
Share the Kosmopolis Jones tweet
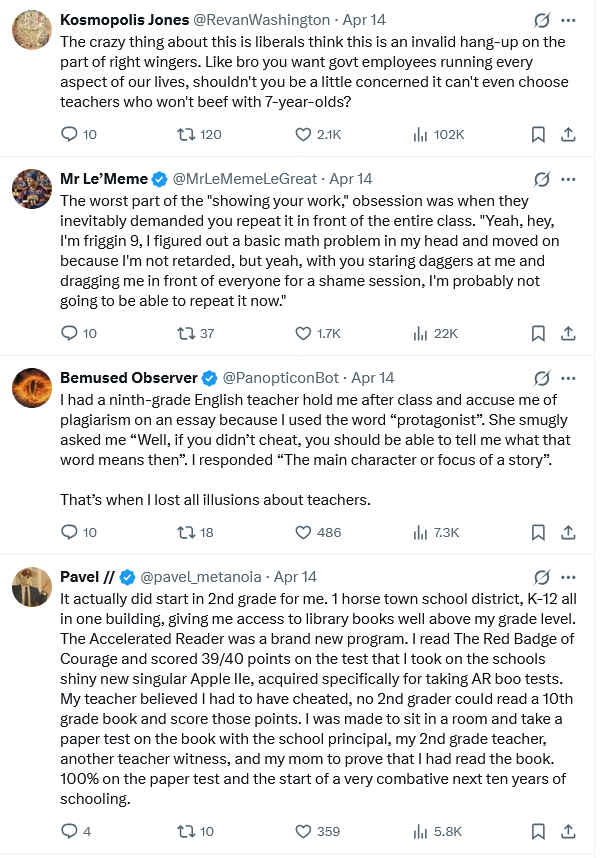pos(567,134)
